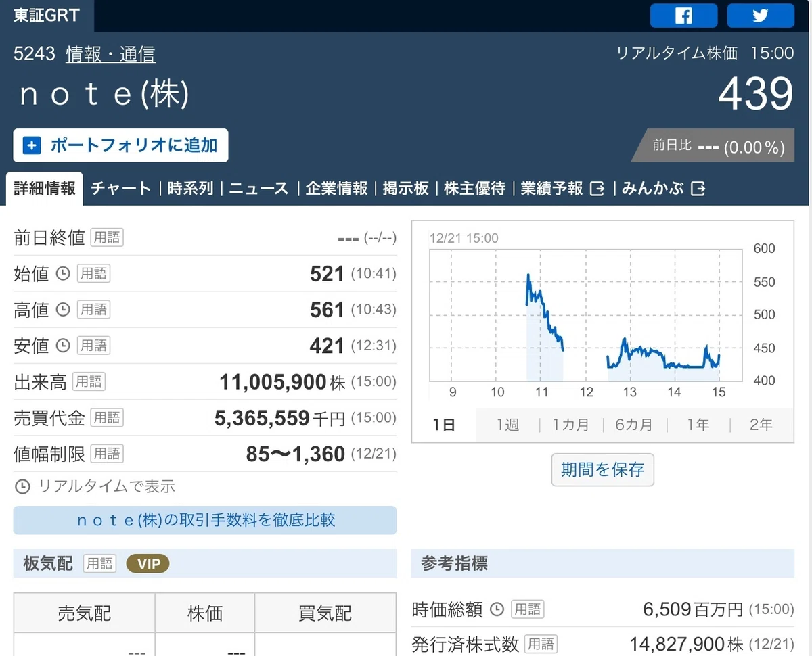
Task: Click the 東証GRT market label
Action: coord(47,16)
